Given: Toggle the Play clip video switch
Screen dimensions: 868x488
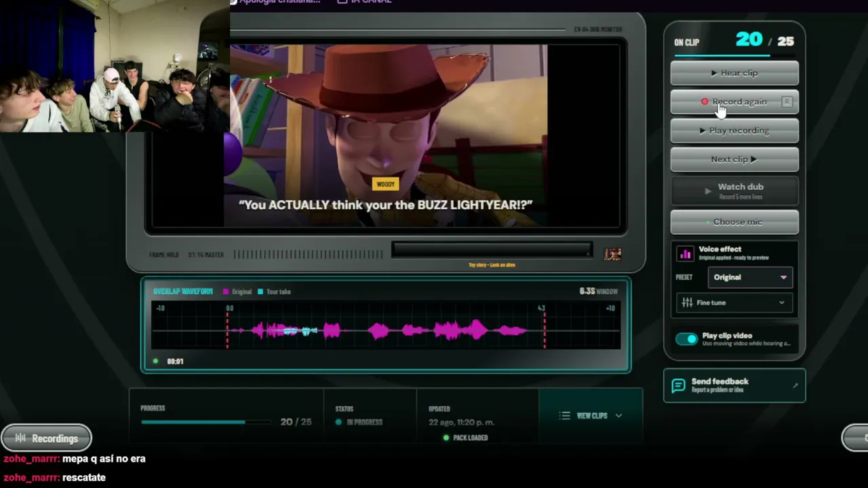Looking at the screenshot, I should click(x=686, y=339).
